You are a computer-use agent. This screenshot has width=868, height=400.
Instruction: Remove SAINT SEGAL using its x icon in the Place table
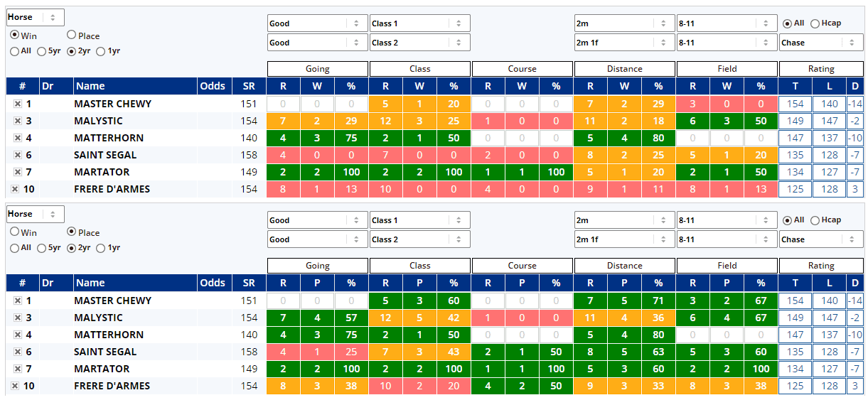coord(17,352)
